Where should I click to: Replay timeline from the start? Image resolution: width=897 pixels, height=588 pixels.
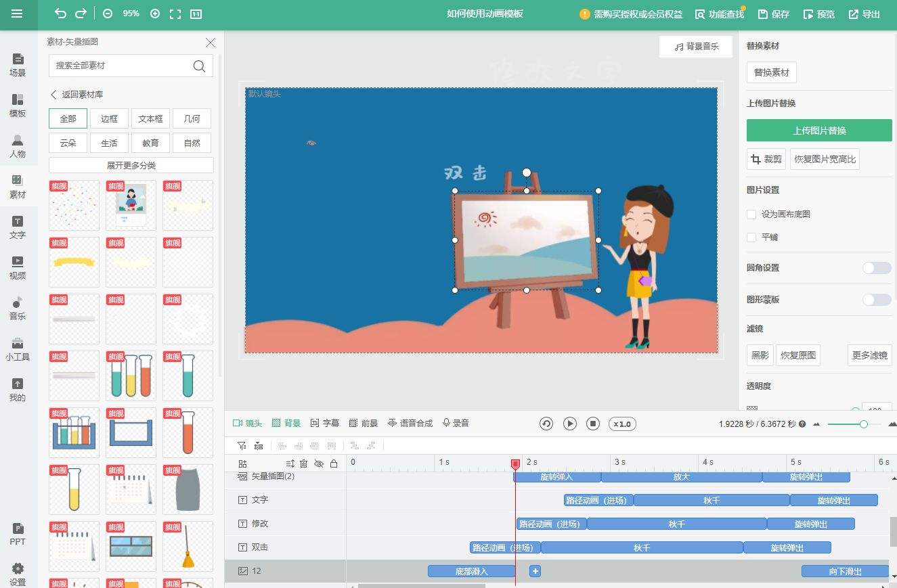[546, 424]
